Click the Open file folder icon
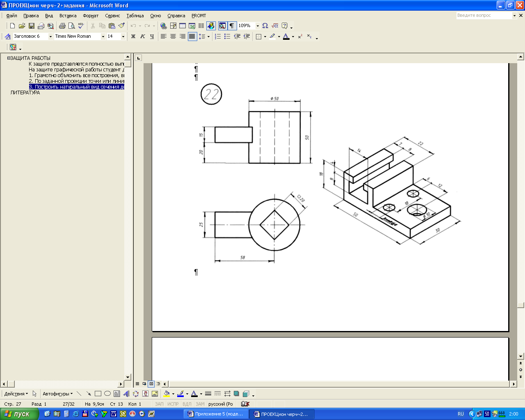The width and height of the screenshot is (525, 420). tap(22, 26)
